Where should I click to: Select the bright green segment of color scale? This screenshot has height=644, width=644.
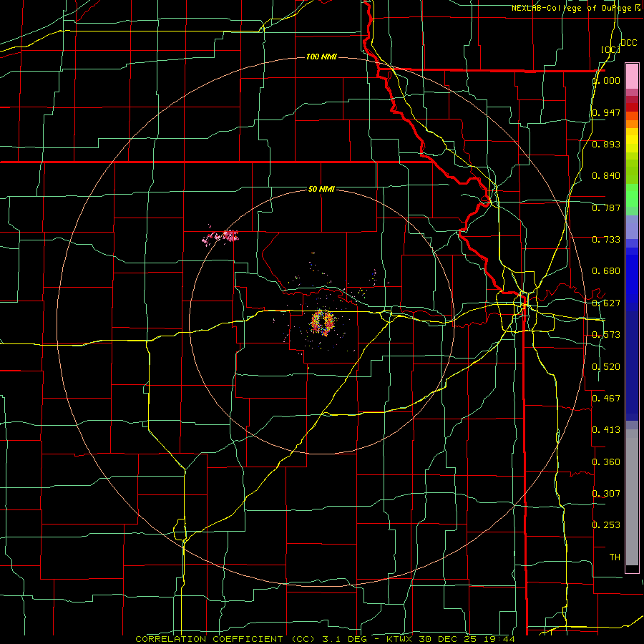(632, 195)
